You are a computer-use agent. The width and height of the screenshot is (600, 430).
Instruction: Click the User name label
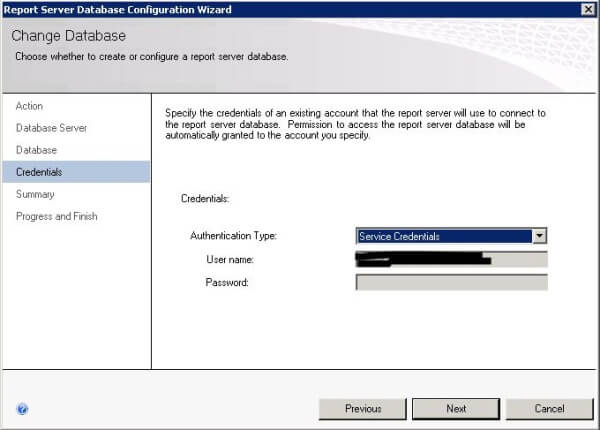[x=230, y=260]
